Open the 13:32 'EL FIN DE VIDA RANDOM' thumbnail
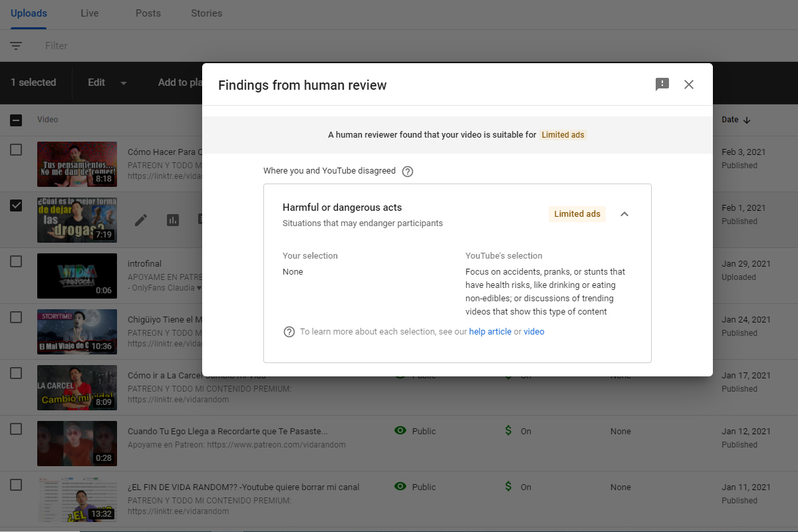798x532 pixels. pyautogui.click(x=77, y=499)
